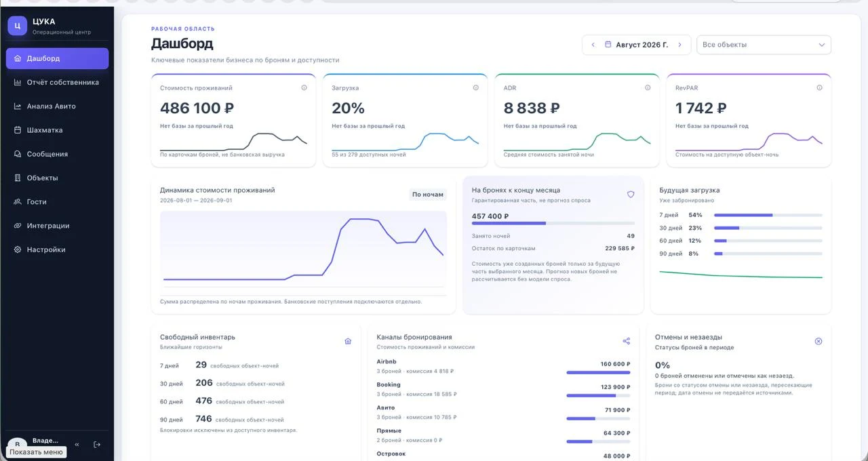
Task: Click the bar chart icon beside Отчёт собственника
Action: tap(18, 82)
